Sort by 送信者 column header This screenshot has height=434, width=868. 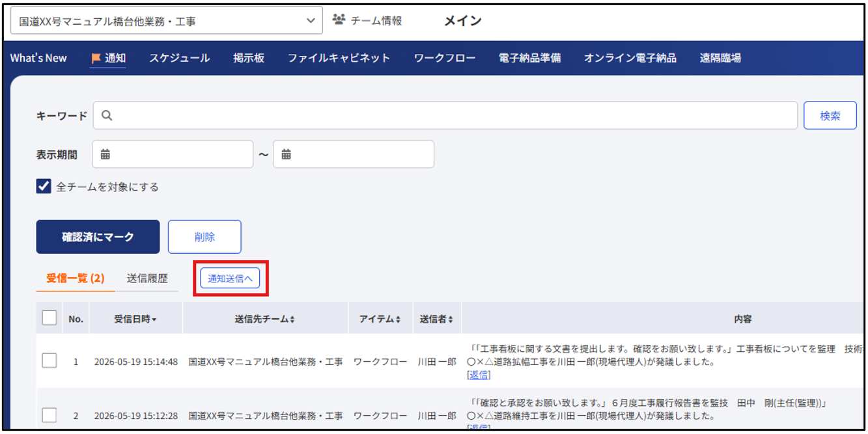pos(436,319)
